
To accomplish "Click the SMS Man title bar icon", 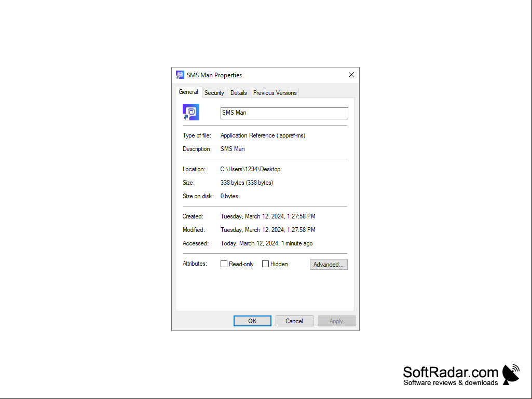I will 180,75.
